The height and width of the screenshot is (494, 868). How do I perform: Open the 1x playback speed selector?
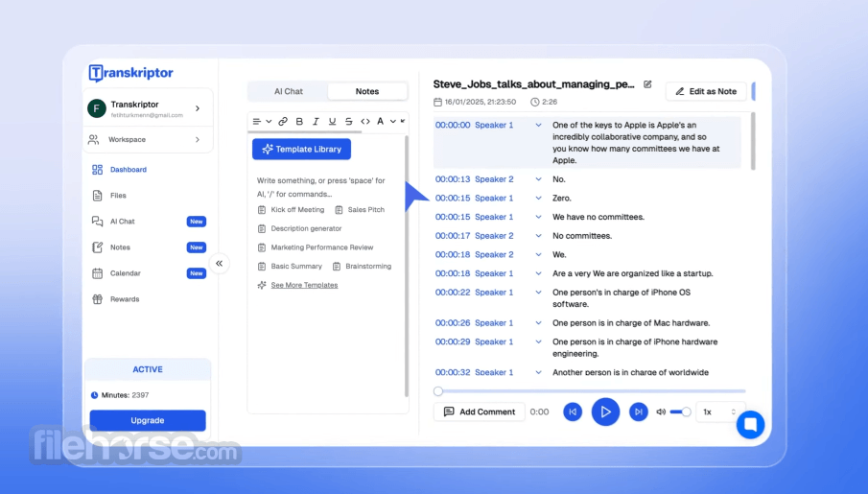[719, 412]
